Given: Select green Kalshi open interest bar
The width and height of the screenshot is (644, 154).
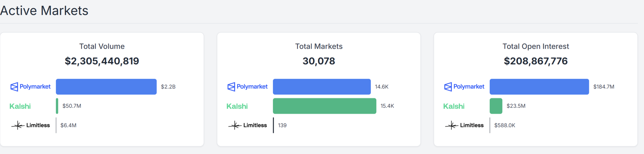Looking at the screenshot, I should 496,106.
